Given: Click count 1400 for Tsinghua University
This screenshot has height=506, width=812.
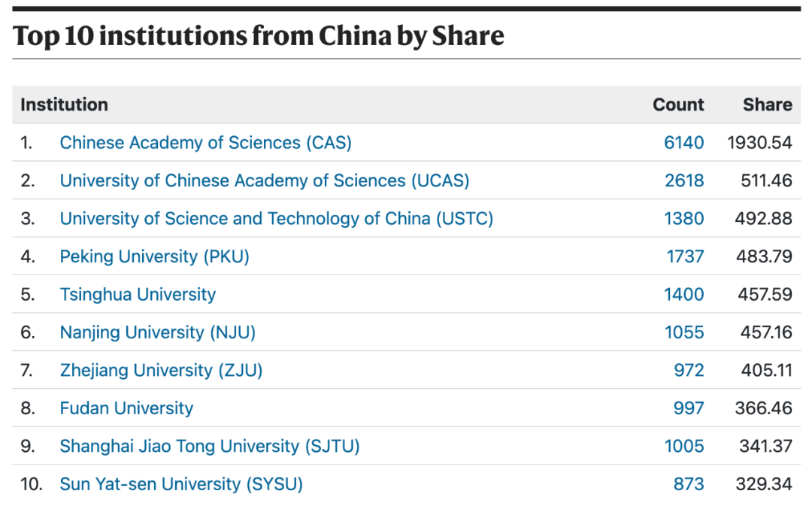Looking at the screenshot, I should [683, 295].
